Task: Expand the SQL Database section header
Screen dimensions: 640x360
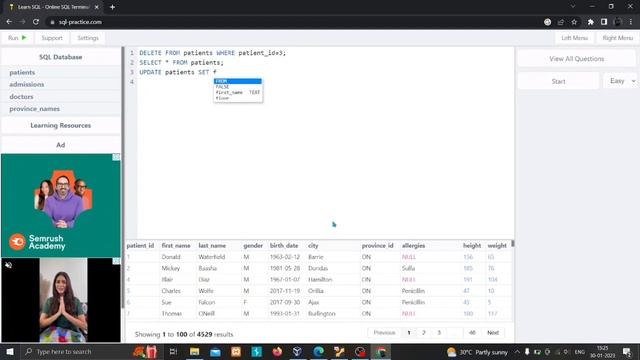Action: tap(60, 57)
